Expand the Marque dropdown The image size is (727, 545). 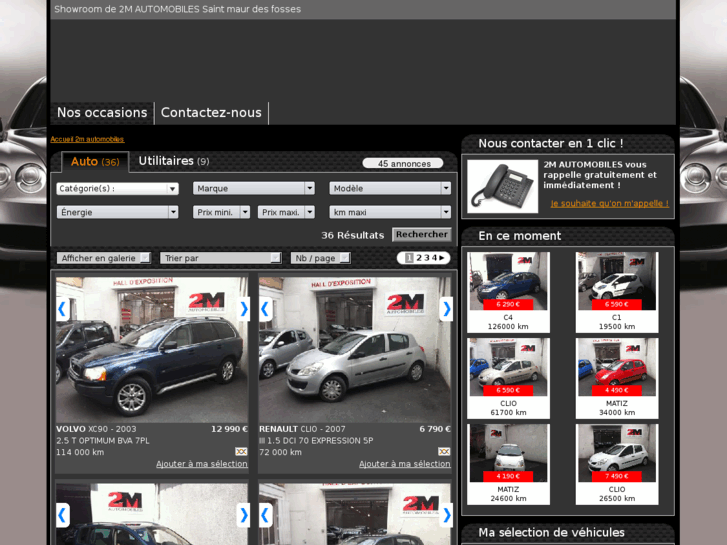coord(254,188)
